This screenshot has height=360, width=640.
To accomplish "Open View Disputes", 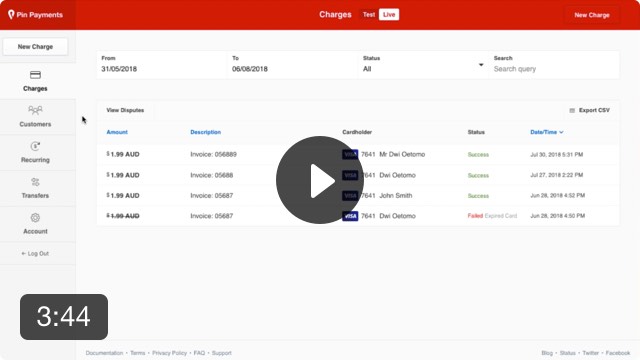I will [125, 110].
